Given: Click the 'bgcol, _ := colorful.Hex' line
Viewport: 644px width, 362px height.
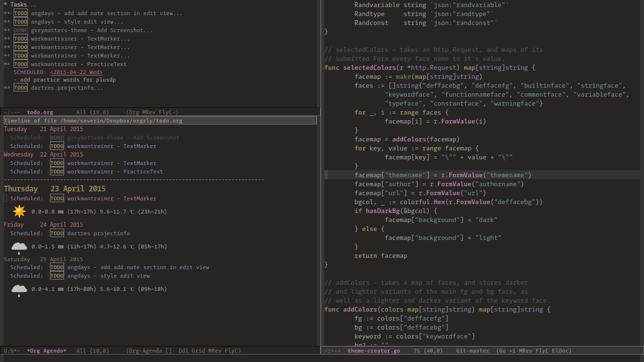Looking at the screenshot, I should [449, 202].
